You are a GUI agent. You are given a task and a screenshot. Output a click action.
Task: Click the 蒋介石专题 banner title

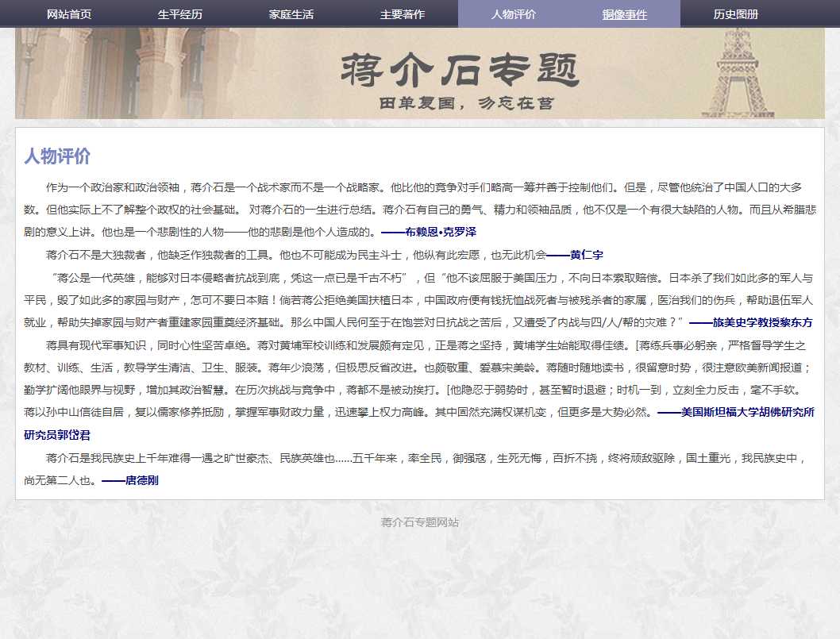460,71
